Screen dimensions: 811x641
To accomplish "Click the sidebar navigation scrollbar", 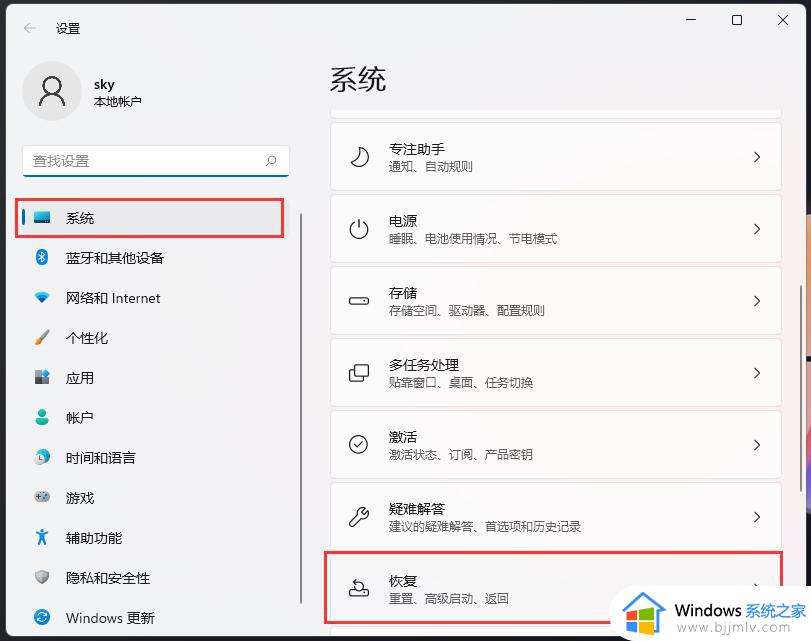I will tap(301, 408).
